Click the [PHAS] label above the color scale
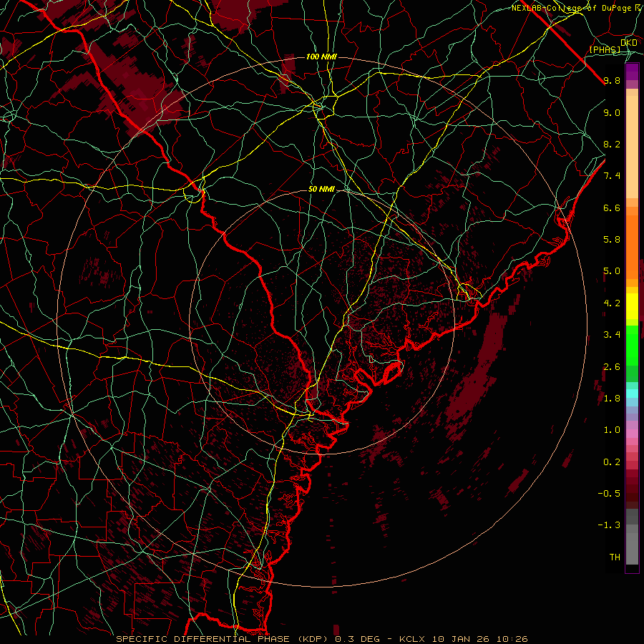 click(x=605, y=49)
